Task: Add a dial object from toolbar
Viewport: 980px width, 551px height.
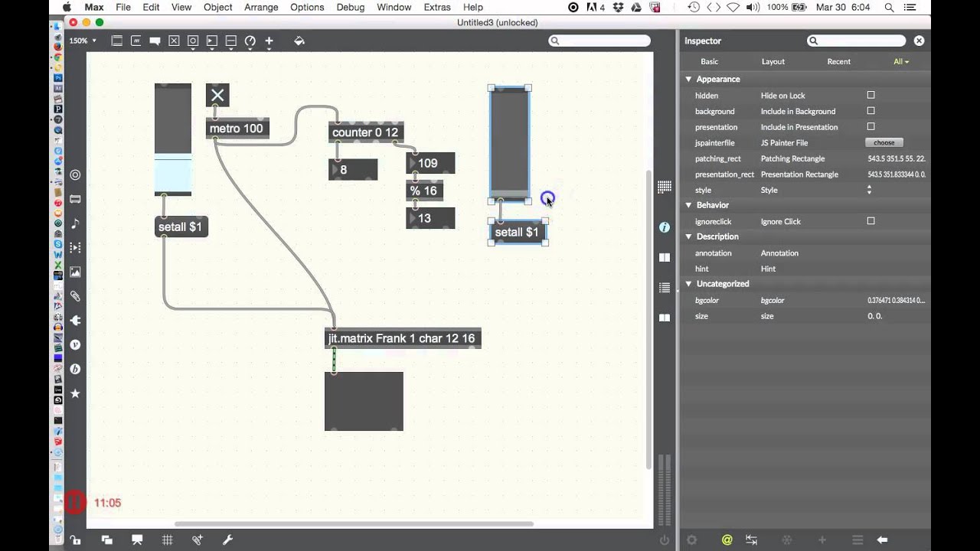Action: (x=250, y=41)
